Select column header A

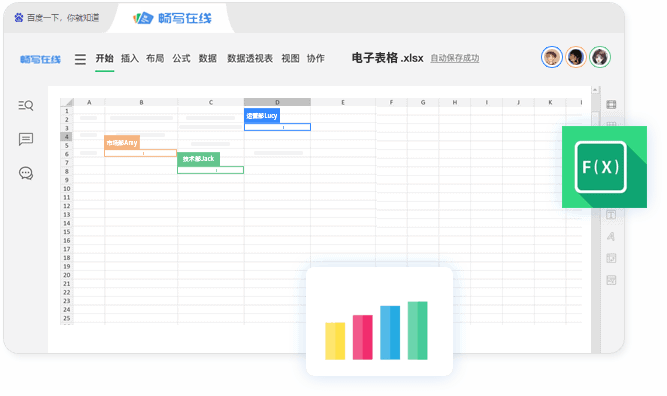coord(89,102)
